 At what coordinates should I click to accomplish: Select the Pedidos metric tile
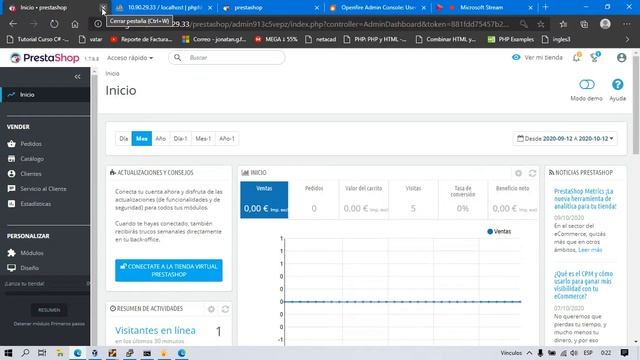tap(314, 200)
